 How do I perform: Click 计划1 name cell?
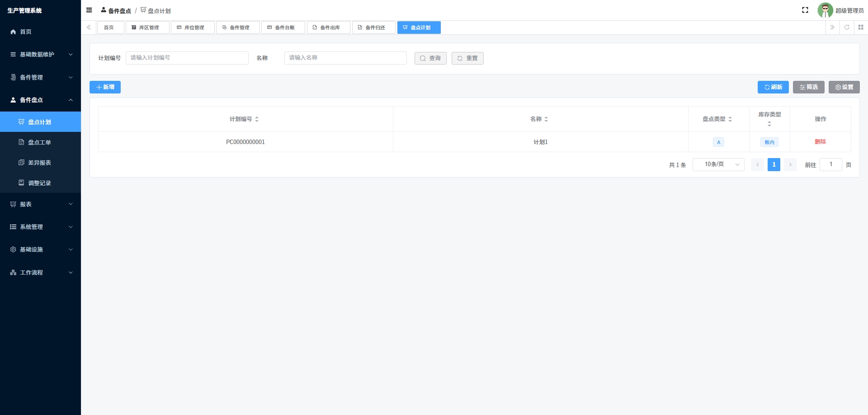point(540,142)
